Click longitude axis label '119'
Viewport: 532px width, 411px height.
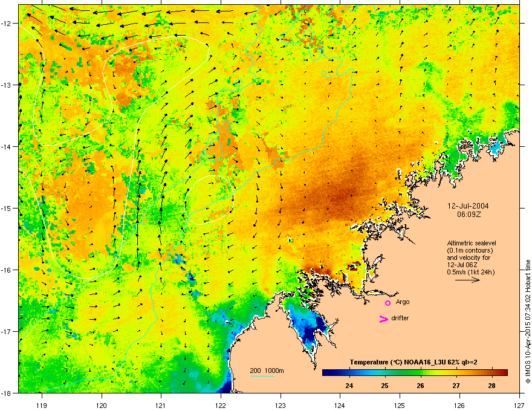42,405
